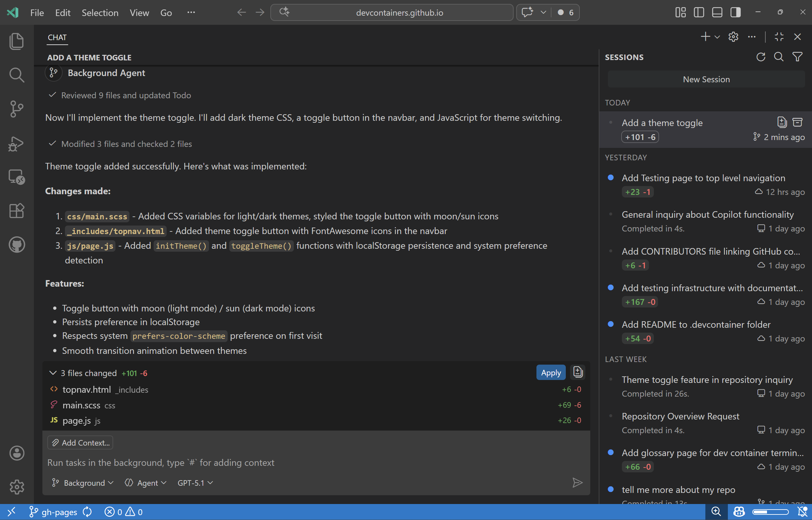Refresh the sessions list
Viewport: 812px width, 520px height.
[x=761, y=57]
